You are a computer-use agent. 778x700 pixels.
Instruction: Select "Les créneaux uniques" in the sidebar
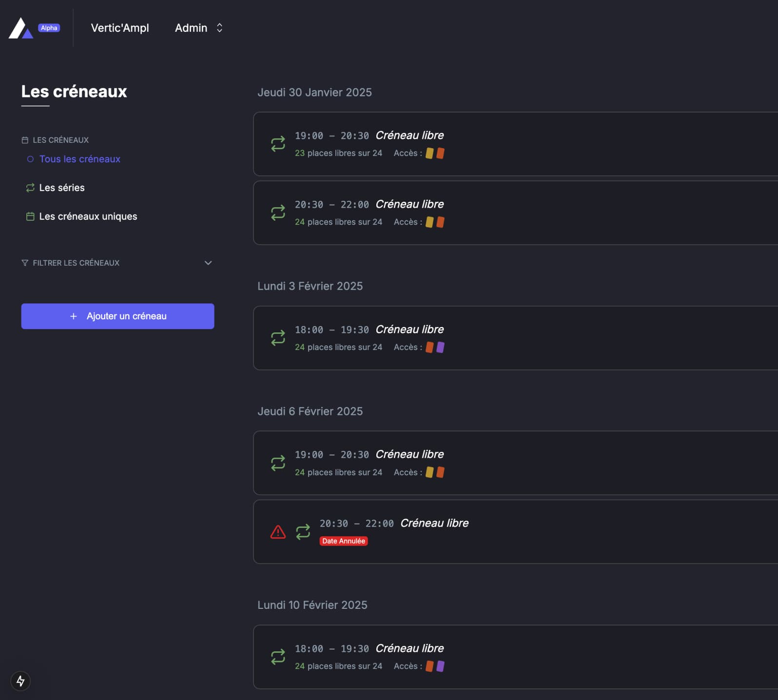pos(88,216)
